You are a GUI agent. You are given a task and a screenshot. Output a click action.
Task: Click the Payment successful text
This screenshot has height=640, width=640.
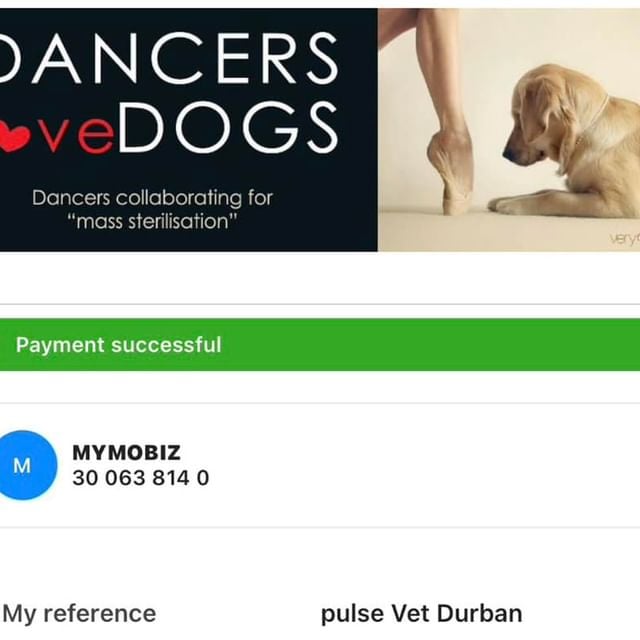pos(118,345)
